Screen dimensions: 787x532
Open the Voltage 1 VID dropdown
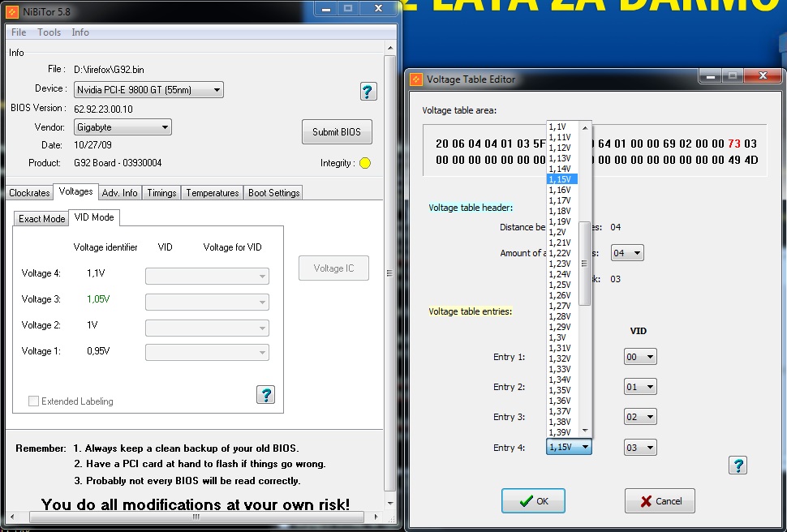click(x=207, y=352)
